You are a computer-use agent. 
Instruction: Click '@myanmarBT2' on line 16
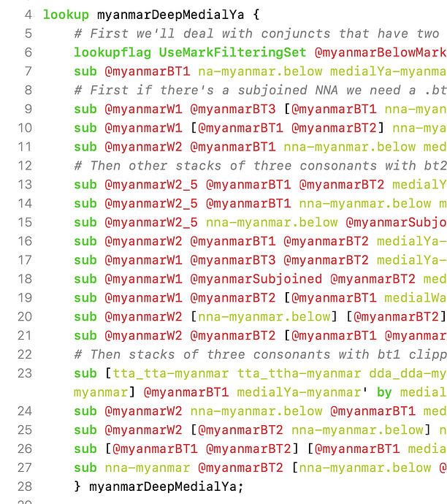tap(326, 241)
